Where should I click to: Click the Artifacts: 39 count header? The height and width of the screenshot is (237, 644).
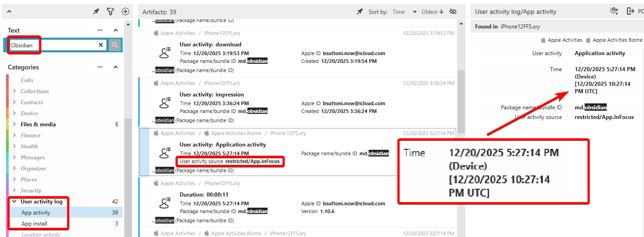click(159, 12)
